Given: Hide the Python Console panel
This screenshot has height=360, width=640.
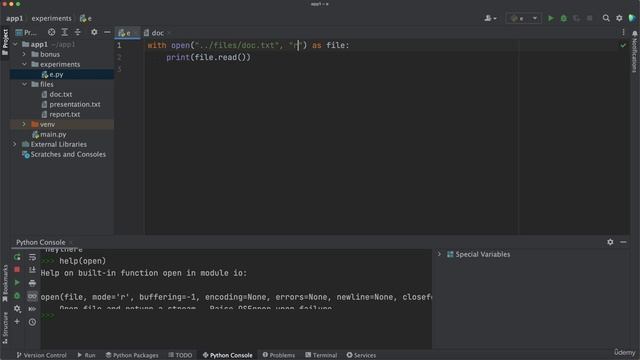Looking at the screenshot, I should 623,242.
